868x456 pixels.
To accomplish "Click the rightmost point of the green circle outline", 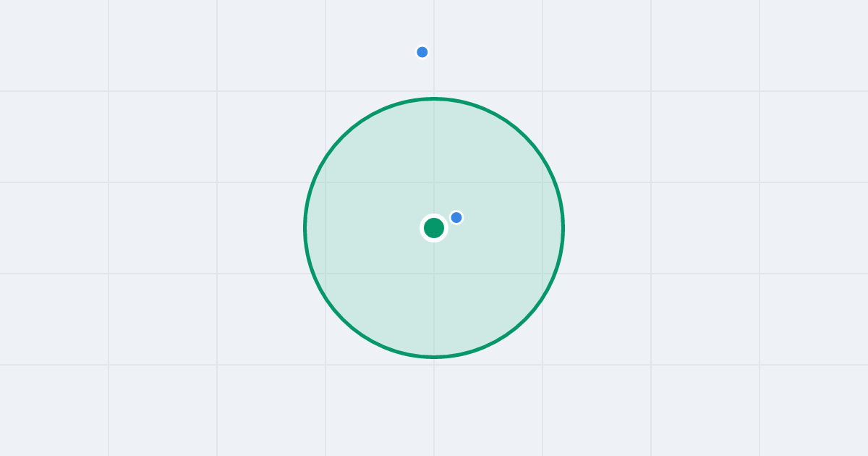I will click(563, 228).
